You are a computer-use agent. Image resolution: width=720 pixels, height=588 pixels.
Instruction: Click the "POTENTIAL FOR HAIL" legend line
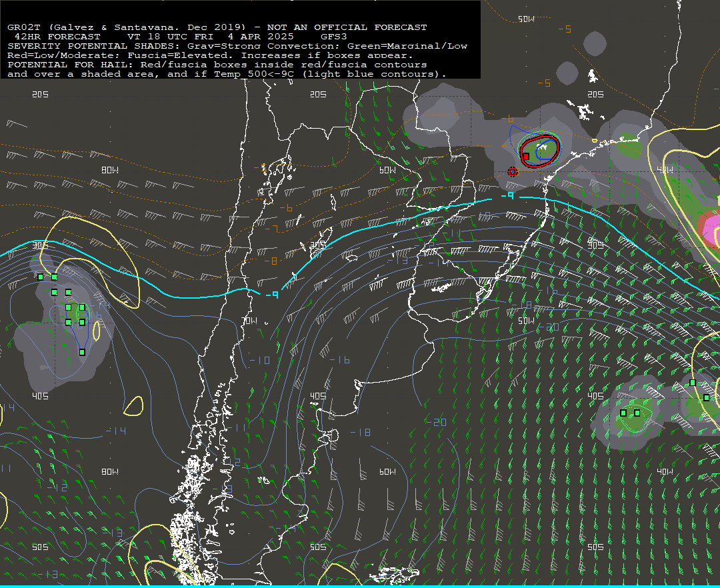click(217, 65)
